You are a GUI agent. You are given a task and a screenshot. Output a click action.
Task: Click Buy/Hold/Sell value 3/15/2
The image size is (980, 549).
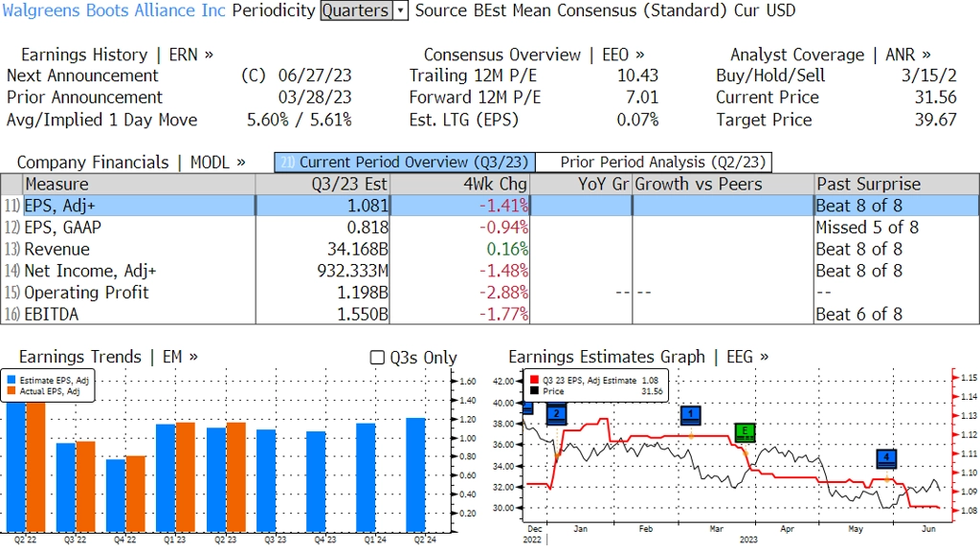[x=928, y=76]
